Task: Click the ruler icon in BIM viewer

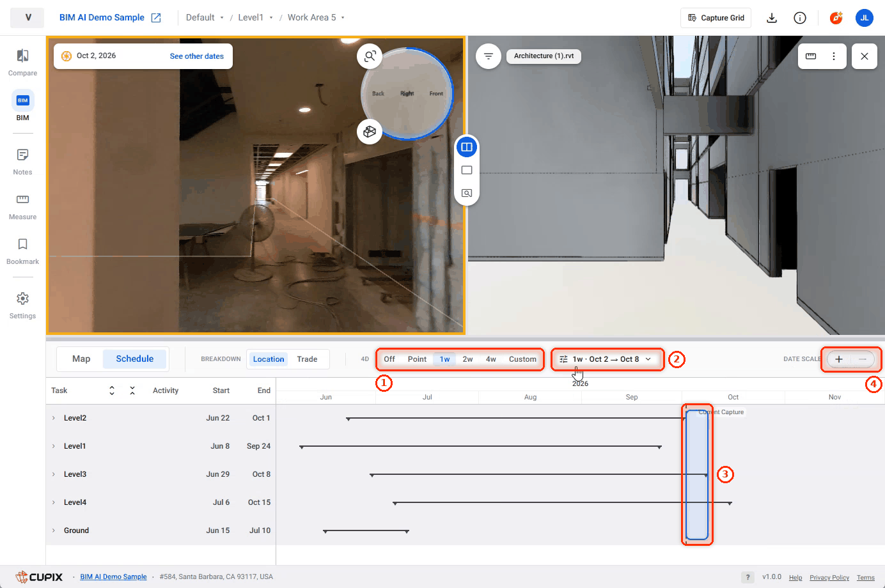Action: 811,56
